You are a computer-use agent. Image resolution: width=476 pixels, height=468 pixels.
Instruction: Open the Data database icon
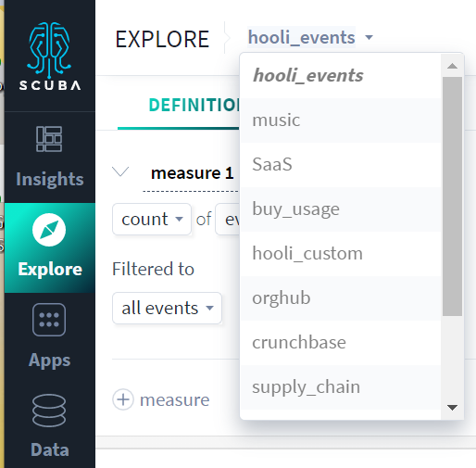(49, 411)
